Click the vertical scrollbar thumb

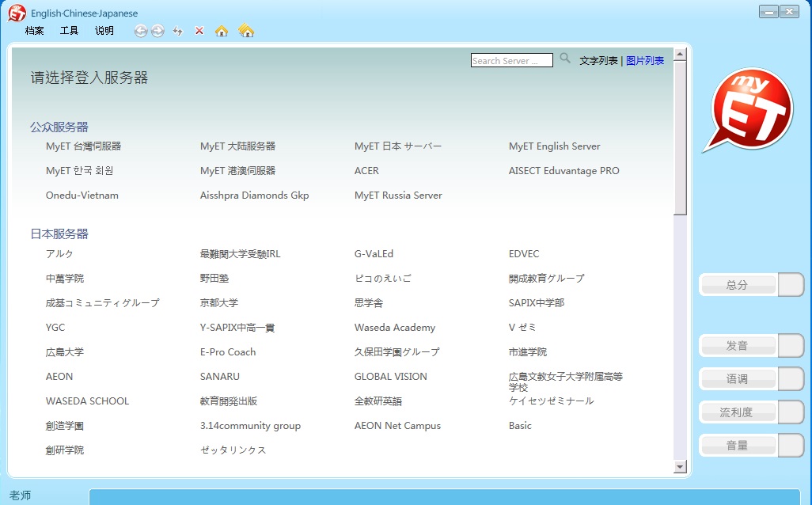(681, 139)
